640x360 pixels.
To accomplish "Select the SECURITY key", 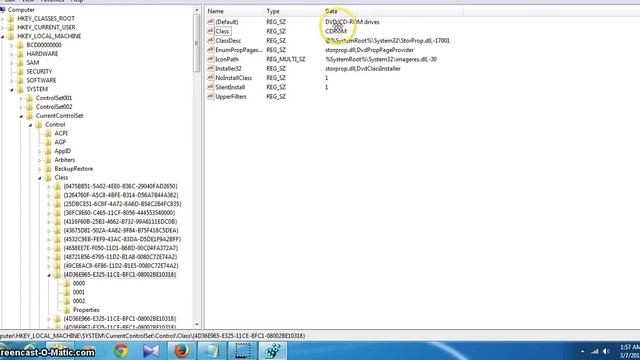I will (39, 71).
